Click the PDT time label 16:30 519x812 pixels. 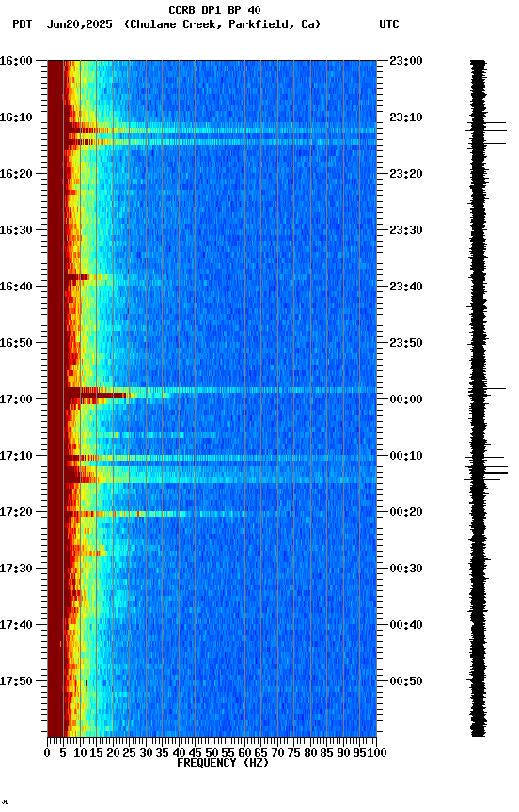coord(16,230)
